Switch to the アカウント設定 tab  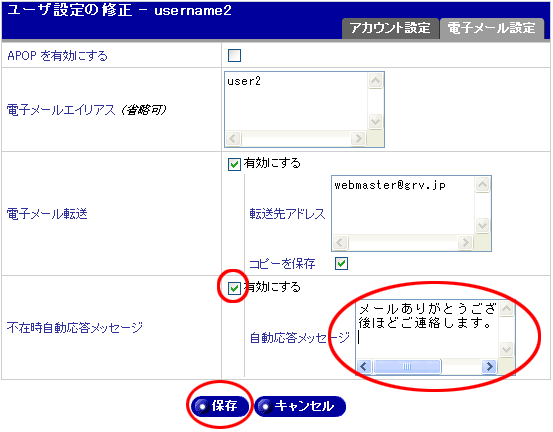390,28
